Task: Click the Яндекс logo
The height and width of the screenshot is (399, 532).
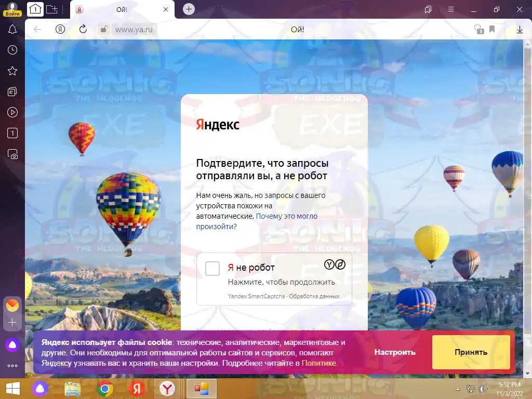Action: (x=218, y=125)
